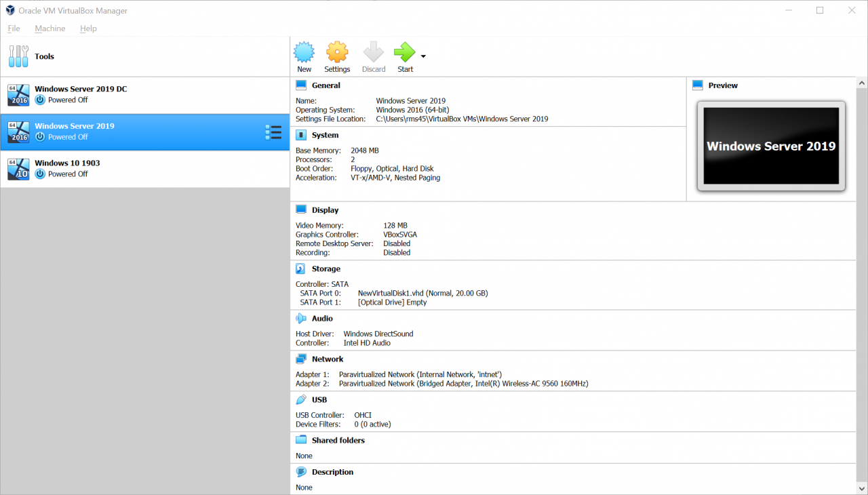Click the New virtual machine icon
The height and width of the screenshot is (495, 868).
(304, 53)
